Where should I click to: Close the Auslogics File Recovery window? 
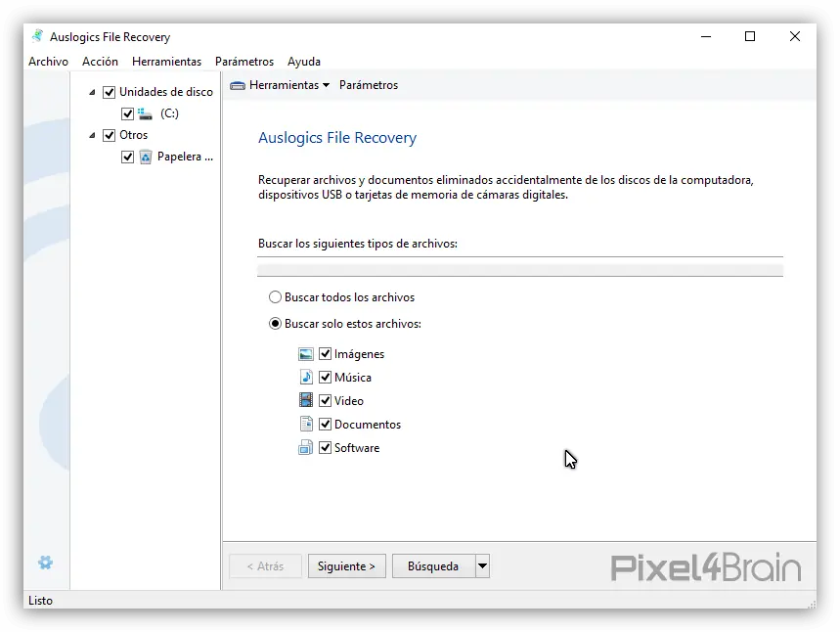tap(795, 36)
